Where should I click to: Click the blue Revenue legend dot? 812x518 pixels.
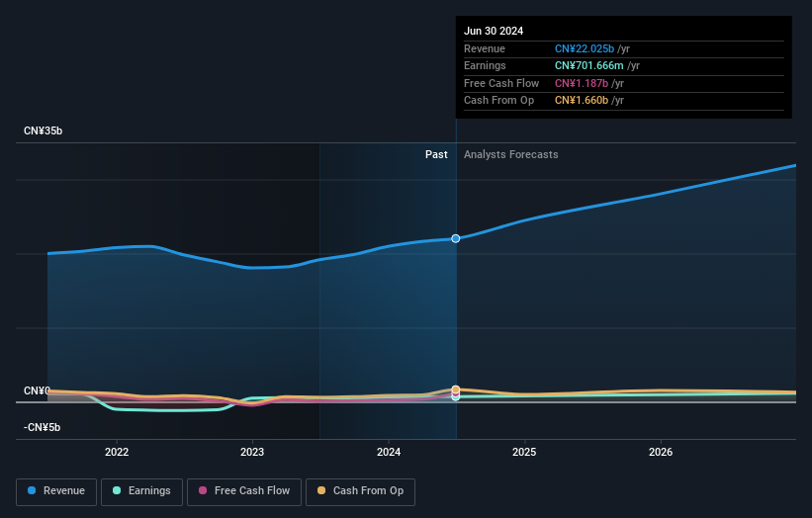pos(32,490)
